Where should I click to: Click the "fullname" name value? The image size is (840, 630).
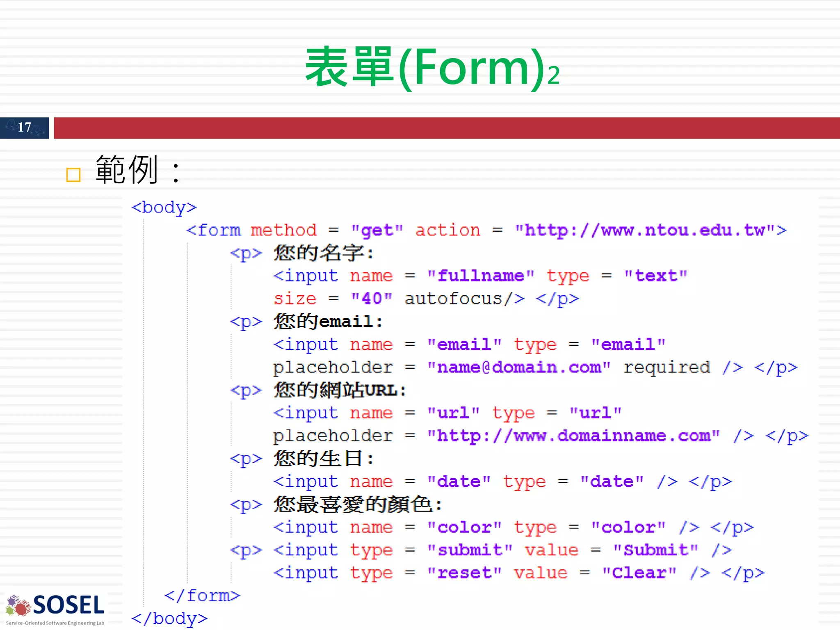click(480, 276)
